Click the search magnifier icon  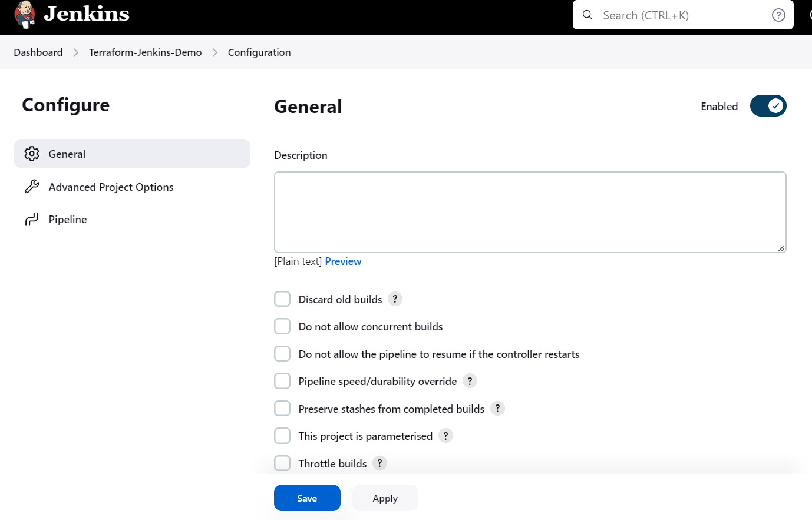(x=587, y=15)
